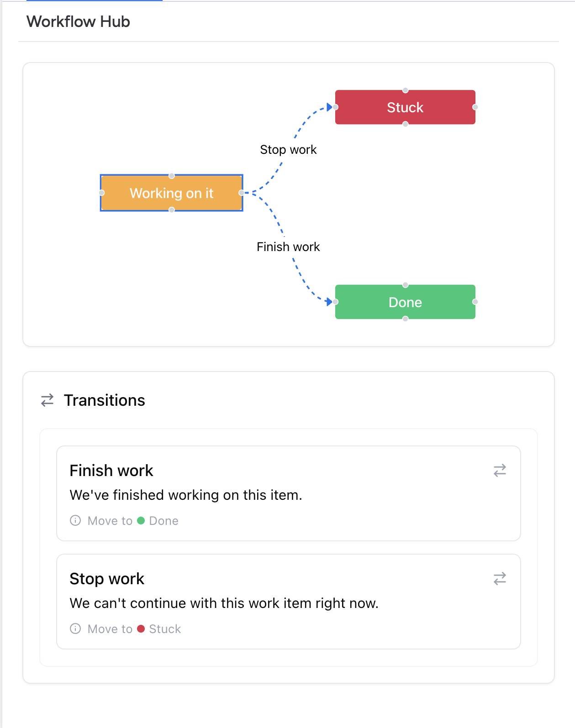Click the Workflow Hub heading
The width and height of the screenshot is (575, 728).
tap(78, 21)
